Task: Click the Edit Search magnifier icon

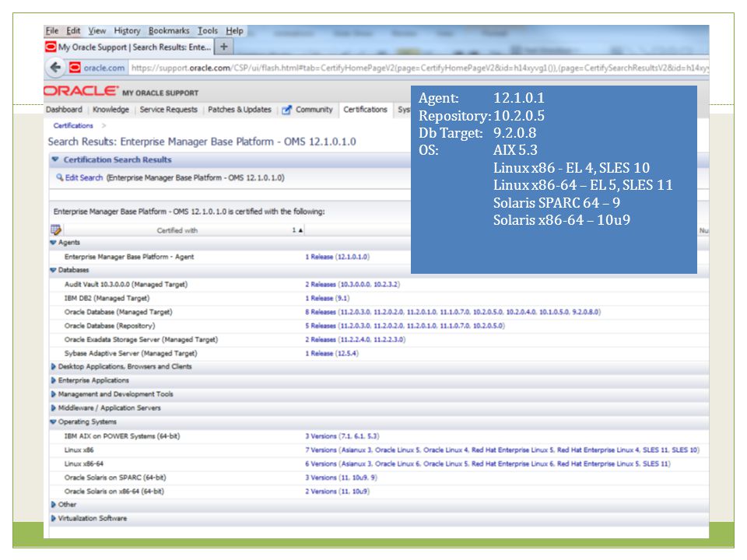Action: 60,177
